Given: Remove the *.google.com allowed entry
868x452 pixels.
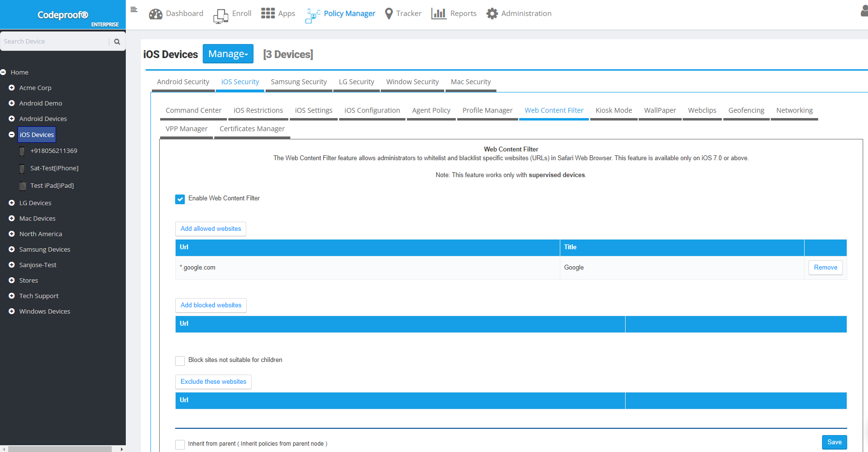Looking at the screenshot, I should point(825,268).
